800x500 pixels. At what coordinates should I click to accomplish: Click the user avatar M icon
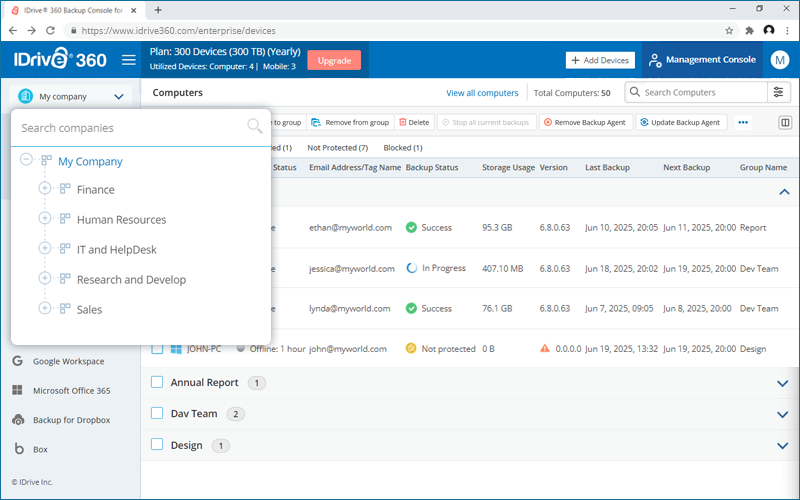coord(780,60)
